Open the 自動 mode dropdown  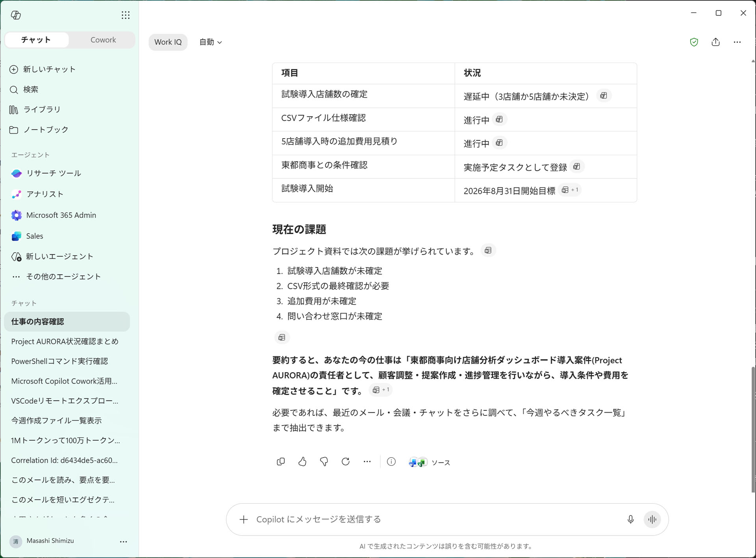[x=211, y=42]
